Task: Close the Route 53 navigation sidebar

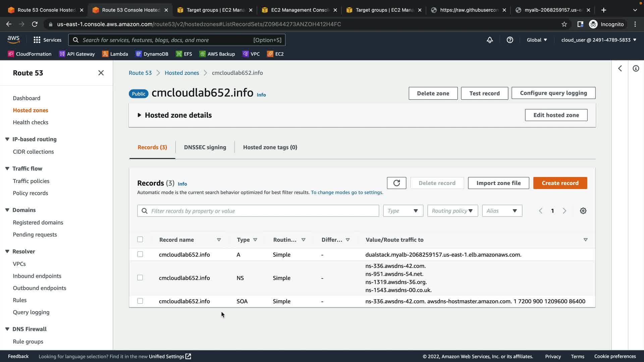Action: click(x=101, y=73)
